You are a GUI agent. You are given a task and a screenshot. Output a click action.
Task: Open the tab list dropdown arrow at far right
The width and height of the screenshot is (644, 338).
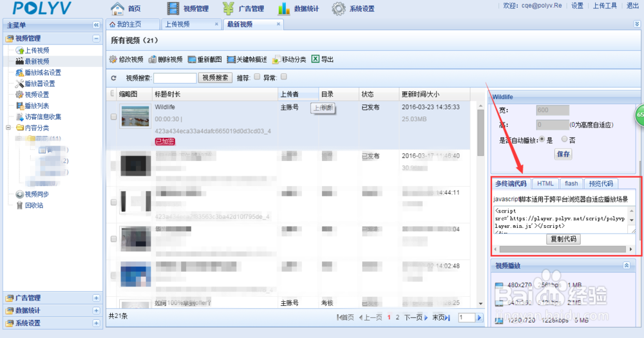[637, 24]
